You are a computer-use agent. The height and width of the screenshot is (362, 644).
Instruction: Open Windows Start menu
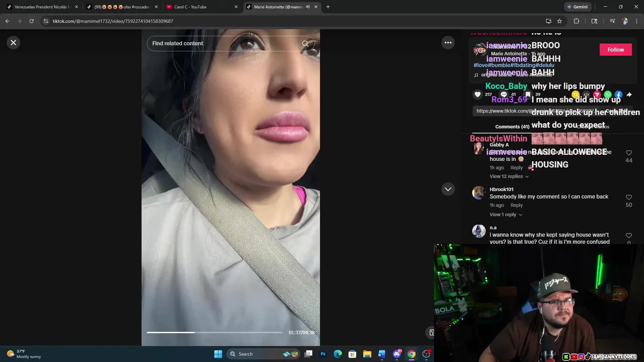218,354
